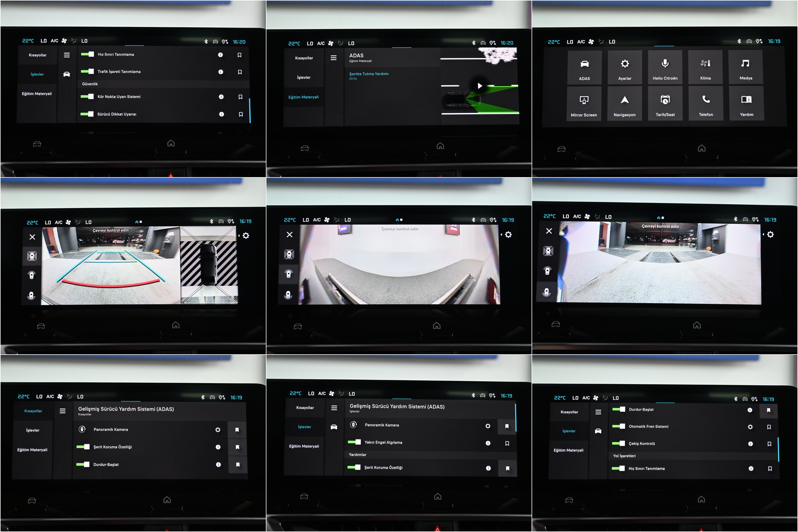Click scrollbar beside Çekiş Kontrolü row
Viewport: 798px width, 532px height.
point(778,450)
